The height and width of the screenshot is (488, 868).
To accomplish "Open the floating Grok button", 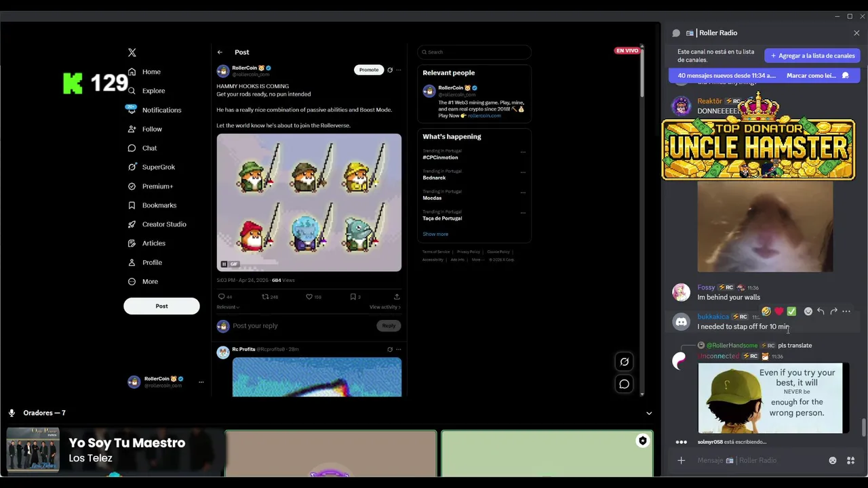I will coord(625,362).
